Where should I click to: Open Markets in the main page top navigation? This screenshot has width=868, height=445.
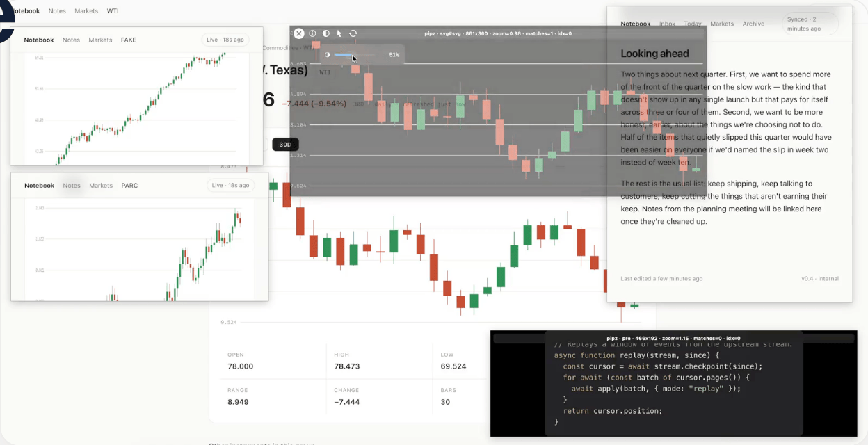click(86, 11)
